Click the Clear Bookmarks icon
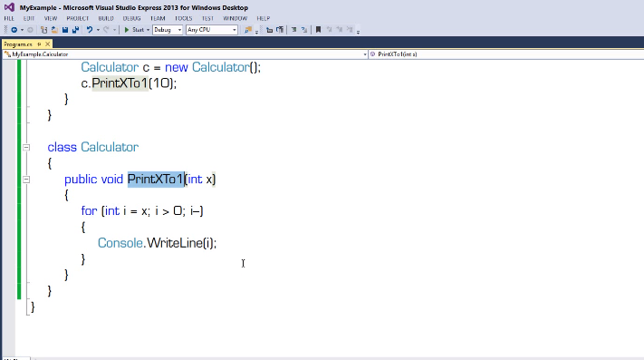 [350, 30]
